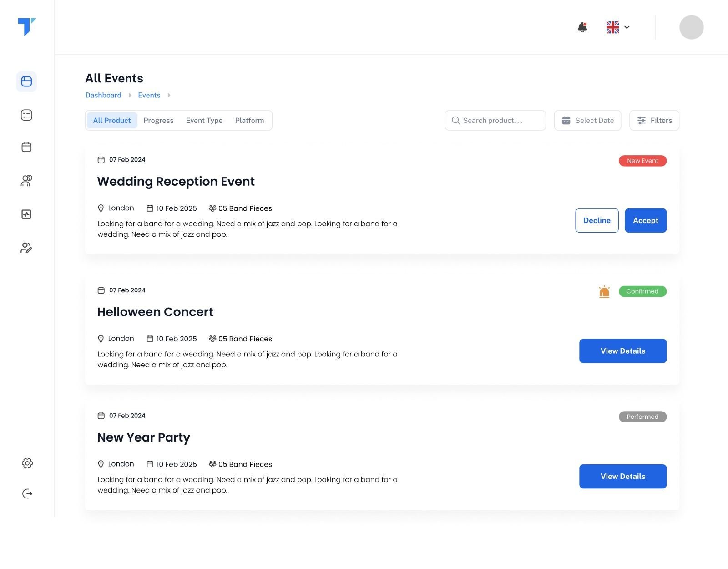Click '10 Feb 2025' on New Year Party

click(x=177, y=464)
